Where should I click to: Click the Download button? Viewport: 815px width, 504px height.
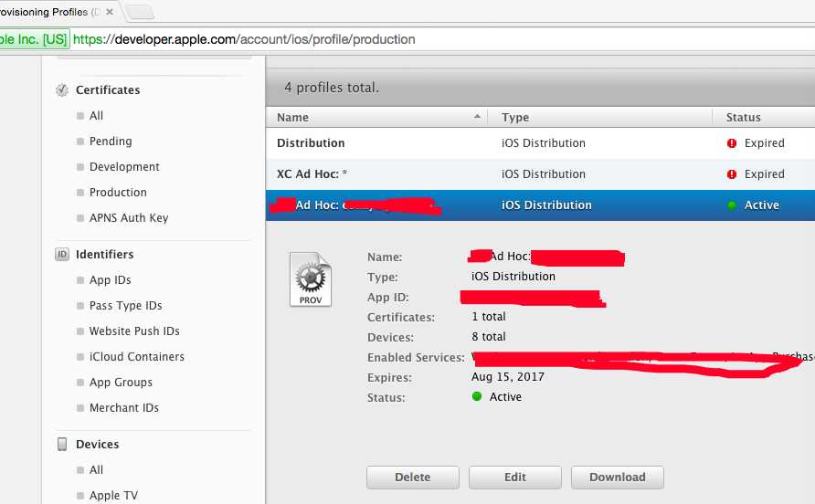click(618, 478)
